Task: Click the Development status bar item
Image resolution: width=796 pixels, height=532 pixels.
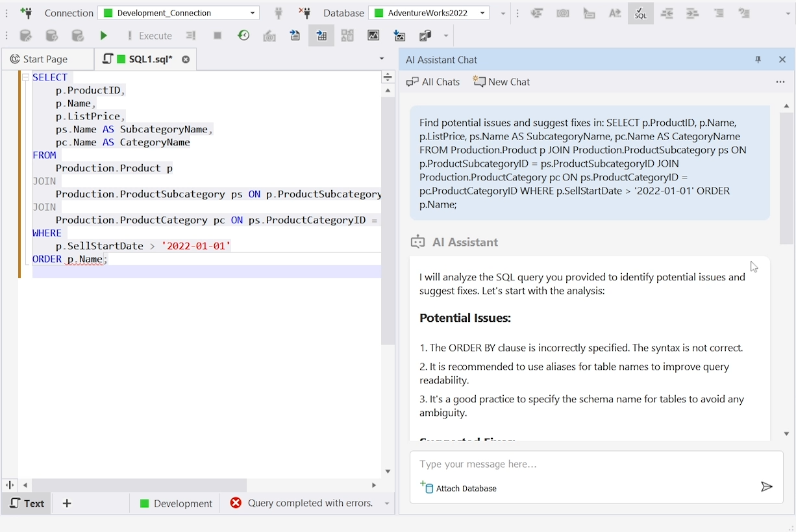Action: (x=176, y=503)
